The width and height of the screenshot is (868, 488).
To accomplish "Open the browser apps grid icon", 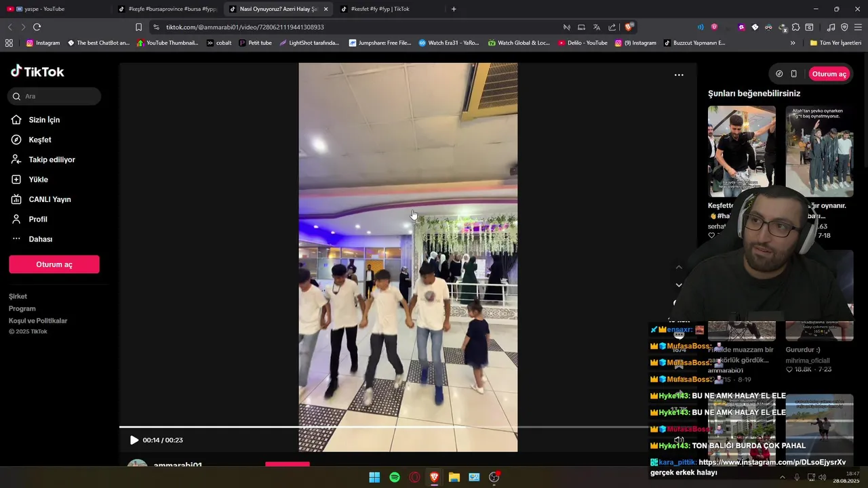I will pyautogui.click(x=9, y=43).
